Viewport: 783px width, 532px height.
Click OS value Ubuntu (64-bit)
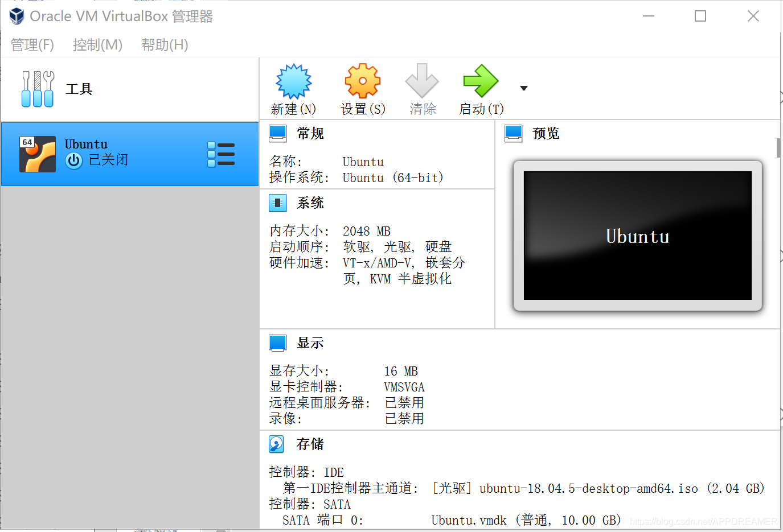tap(393, 178)
